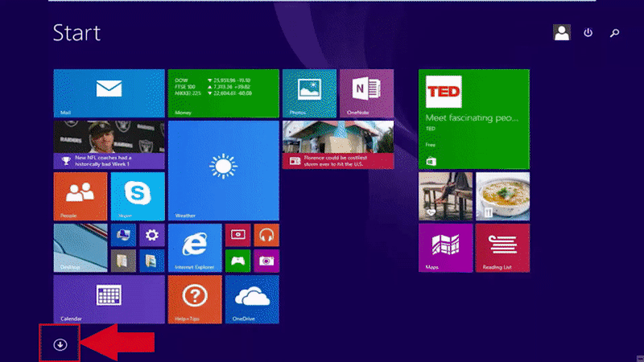This screenshot has width=644, height=362.
Task: Open the power options button
Action: [x=588, y=32]
